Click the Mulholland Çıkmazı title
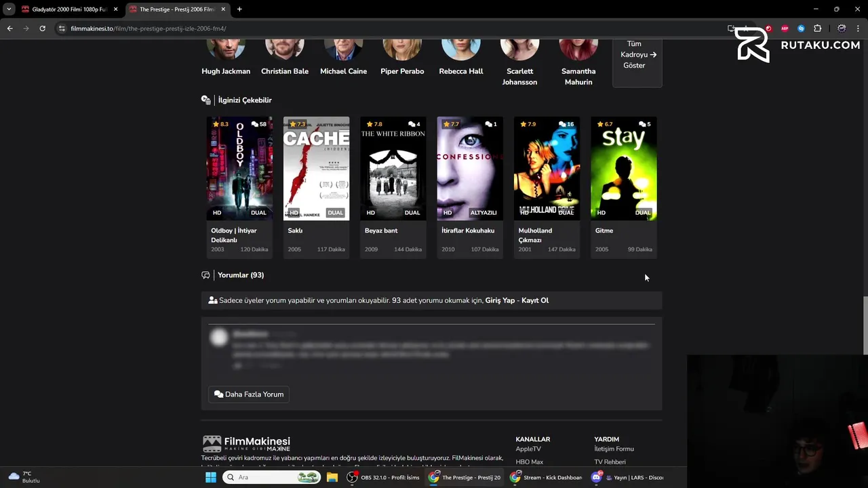Screen dimensions: 868x488 click(x=535, y=235)
